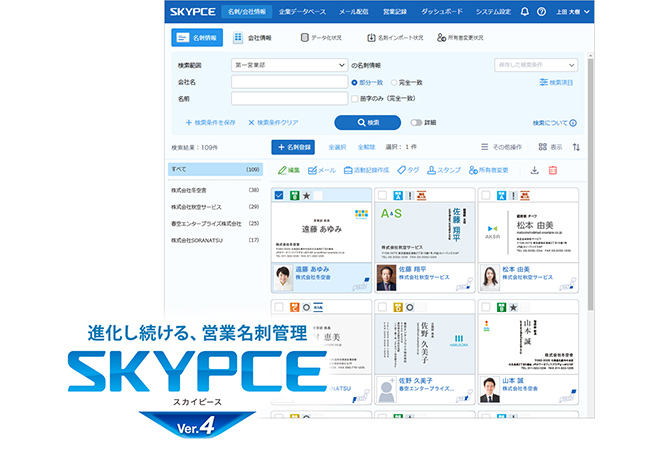The height and width of the screenshot is (450, 650).
Task: Click 活動記録作成 briefcase tool
Action: coord(366,170)
